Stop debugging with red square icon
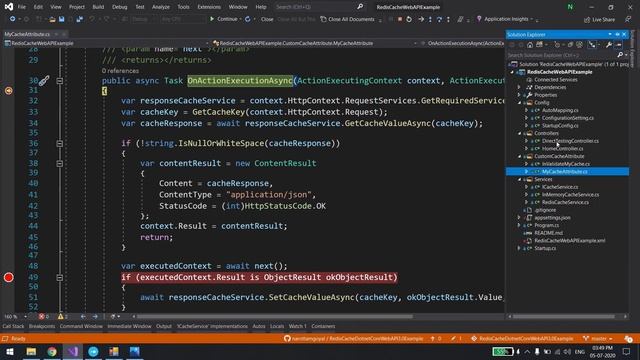 pyautogui.click(x=400, y=19)
